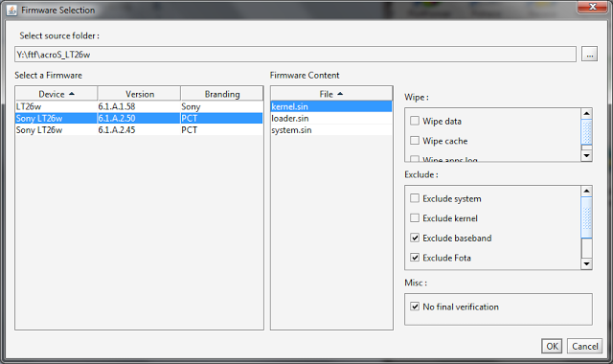
Task: Enable Exclude system checkbox
Action: tap(415, 198)
